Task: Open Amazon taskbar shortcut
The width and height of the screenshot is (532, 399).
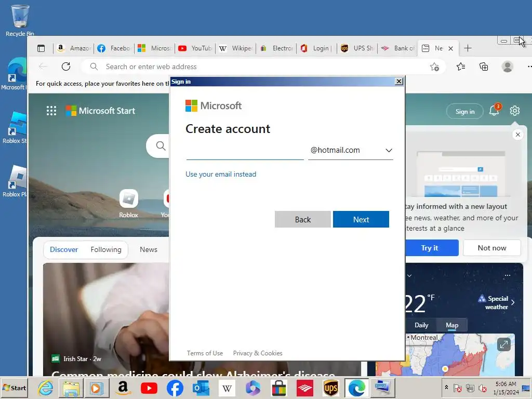Action: pos(123,388)
